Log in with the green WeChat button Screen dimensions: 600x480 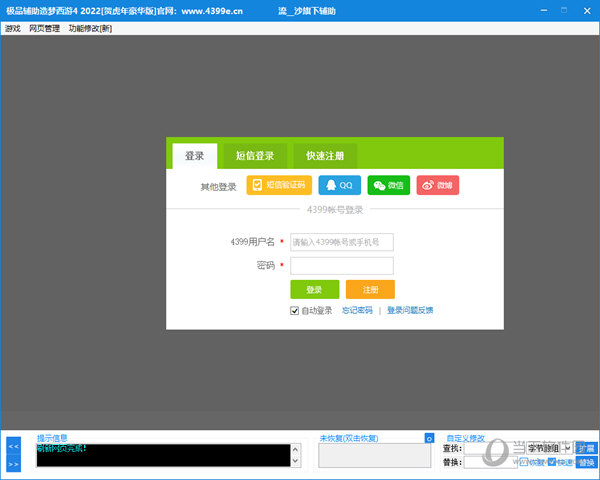(x=388, y=185)
